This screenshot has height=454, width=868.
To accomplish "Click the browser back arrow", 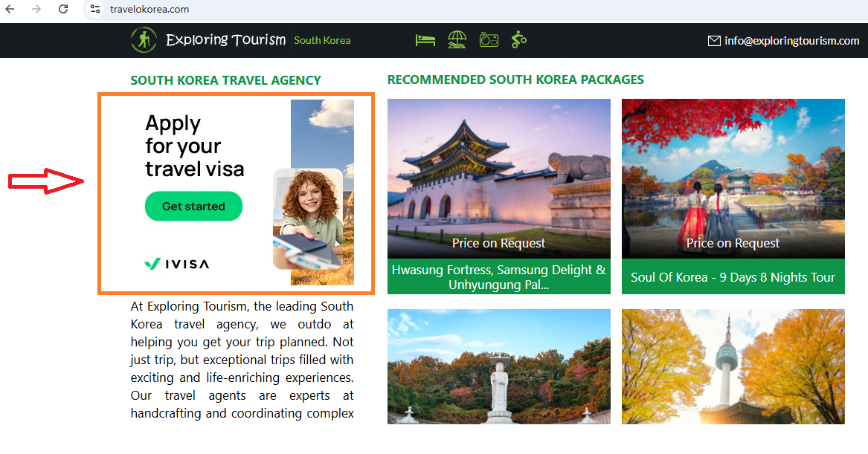I will (10, 9).
